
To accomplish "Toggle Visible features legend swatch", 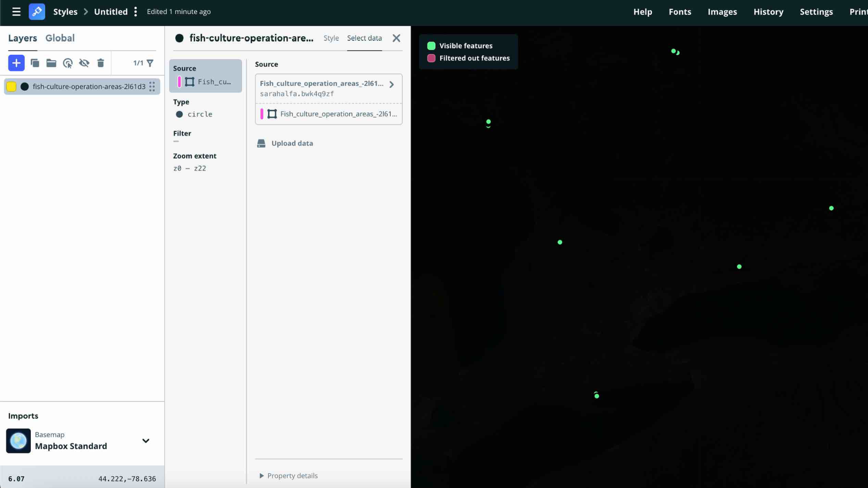I will tap(431, 46).
